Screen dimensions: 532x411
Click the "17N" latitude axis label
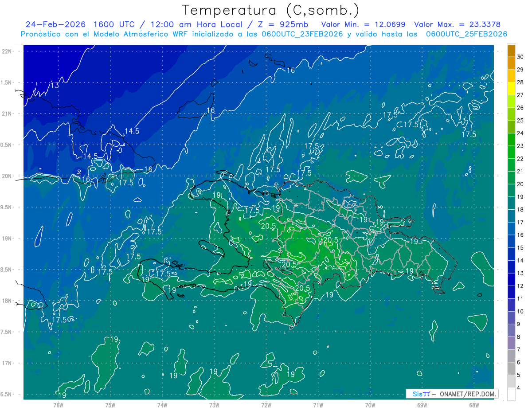(x=8, y=363)
